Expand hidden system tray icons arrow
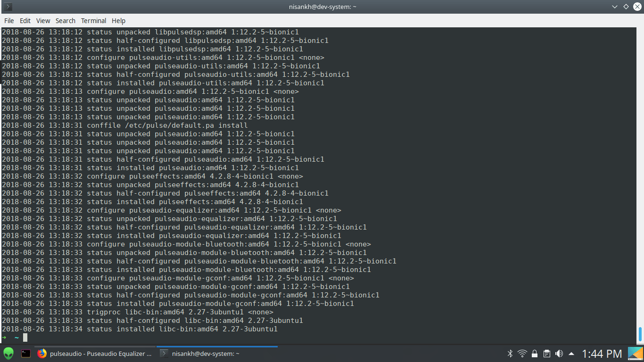Viewport: 644px width, 362px height. 571,354
